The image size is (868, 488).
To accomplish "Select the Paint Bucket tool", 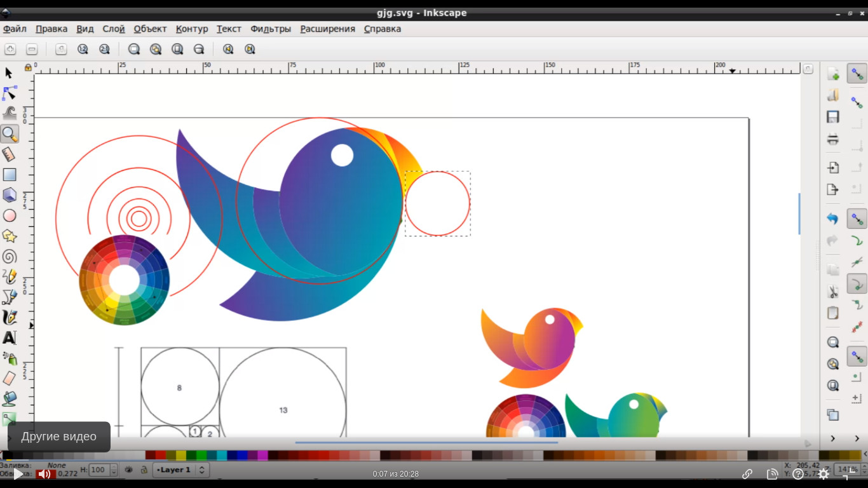I will (x=9, y=398).
